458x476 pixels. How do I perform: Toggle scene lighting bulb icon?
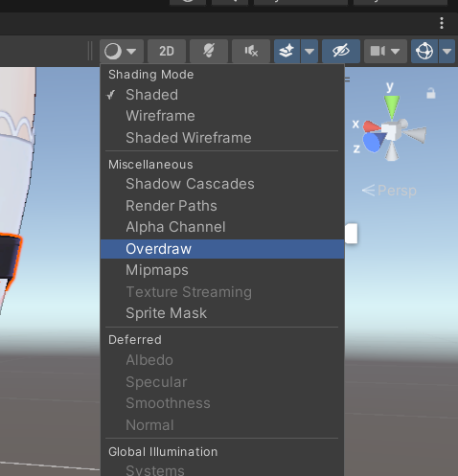coord(209,51)
